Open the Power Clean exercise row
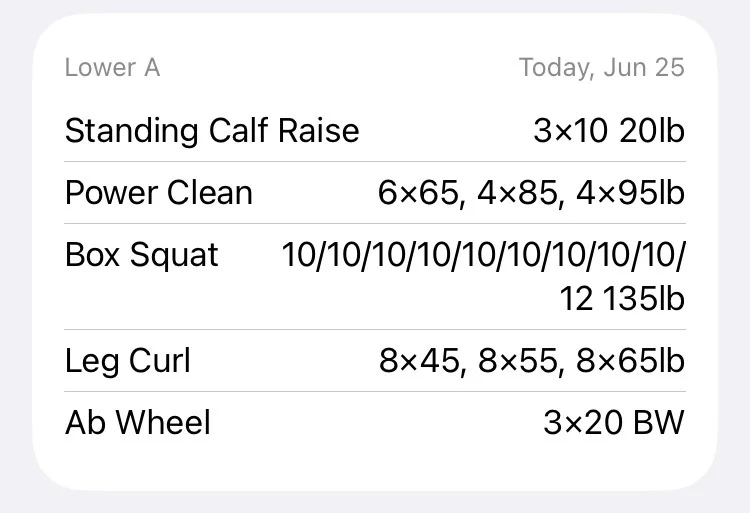Screen dimensions: 750x513 click(375, 193)
